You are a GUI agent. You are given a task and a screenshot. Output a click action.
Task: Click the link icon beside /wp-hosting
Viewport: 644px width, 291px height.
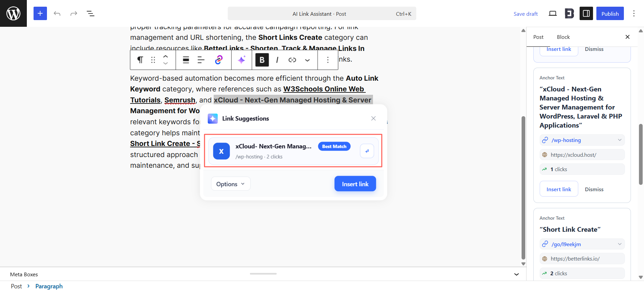tap(545, 140)
